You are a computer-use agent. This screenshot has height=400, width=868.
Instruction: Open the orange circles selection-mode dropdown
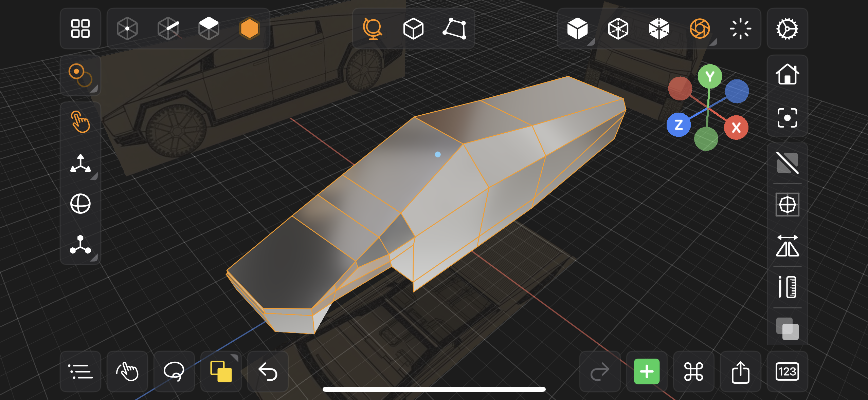coord(80,75)
